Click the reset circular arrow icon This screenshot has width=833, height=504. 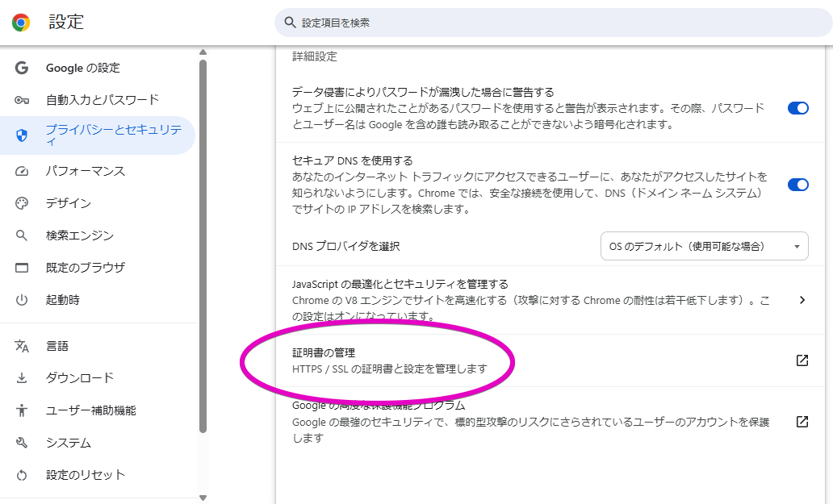pos(22,475)
